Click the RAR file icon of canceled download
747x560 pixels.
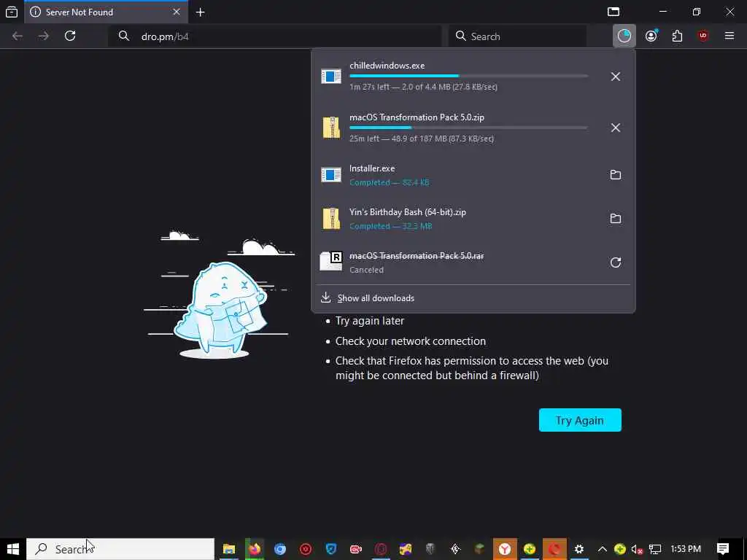point(331,261)
